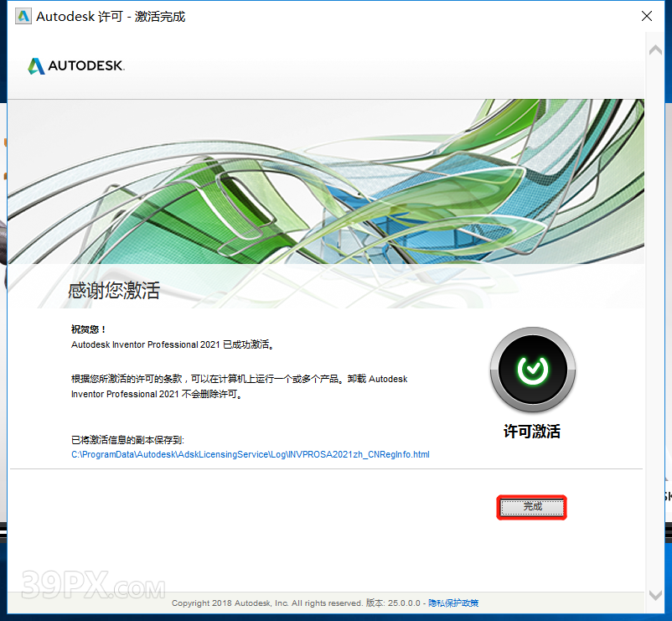Screen dimensions: 672x621
Task: Click the 已将激活信息的副本保存到 label
Action: click(127, 440)
